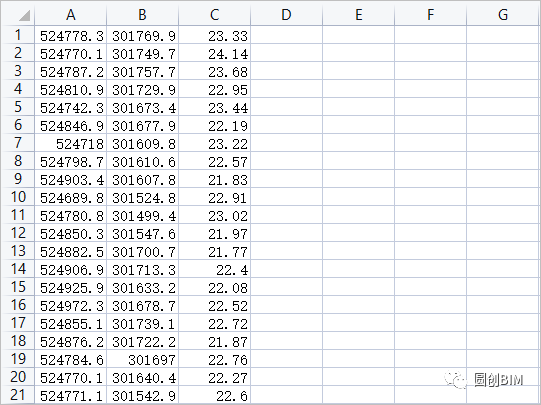
Task: Select row 7 header
Action: (x=18, y=142)
